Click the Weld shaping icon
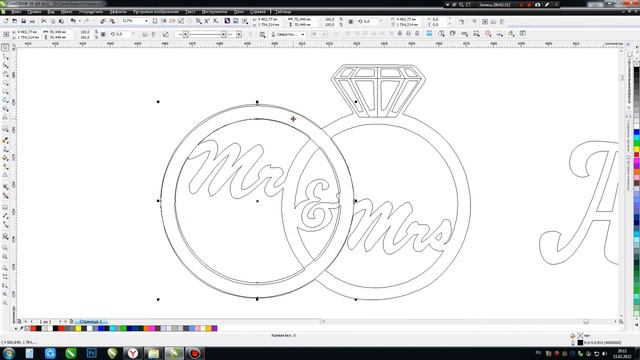This screenshot has height=360, width=640. [348, 34]
